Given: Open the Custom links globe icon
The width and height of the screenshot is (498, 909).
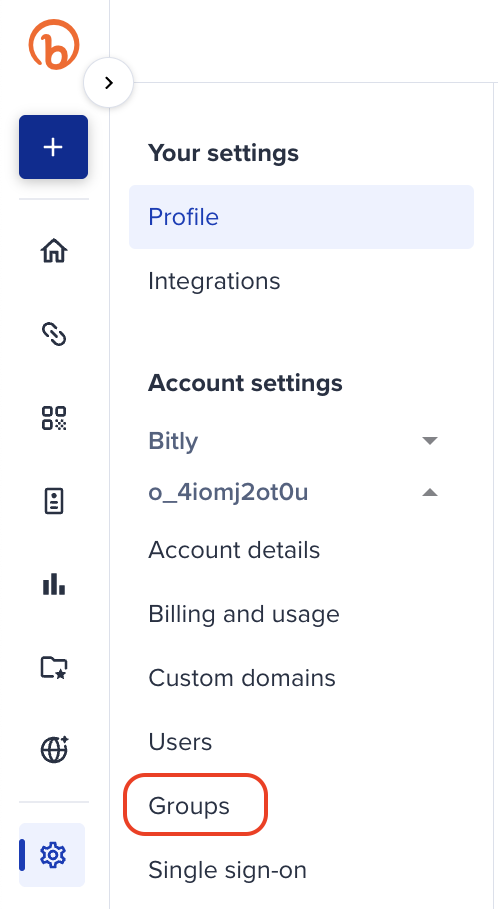Looking at the screenshot, I should pos(54,750).
